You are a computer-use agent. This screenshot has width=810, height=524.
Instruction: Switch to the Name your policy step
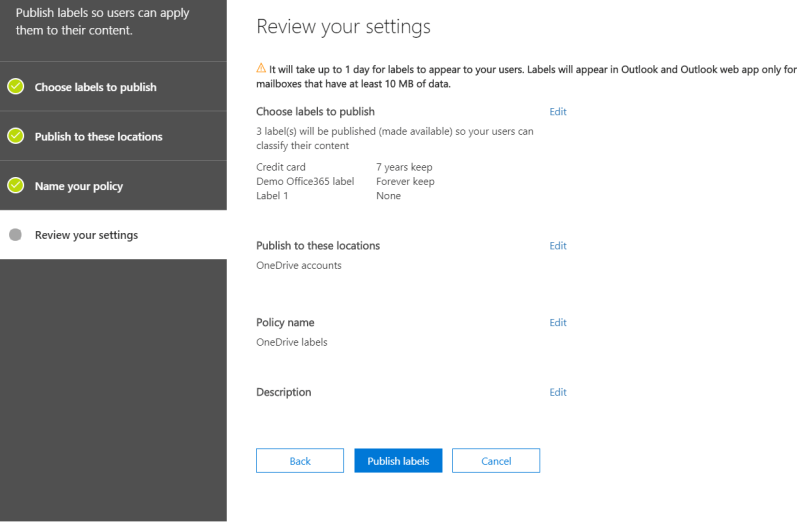[79, 186]
